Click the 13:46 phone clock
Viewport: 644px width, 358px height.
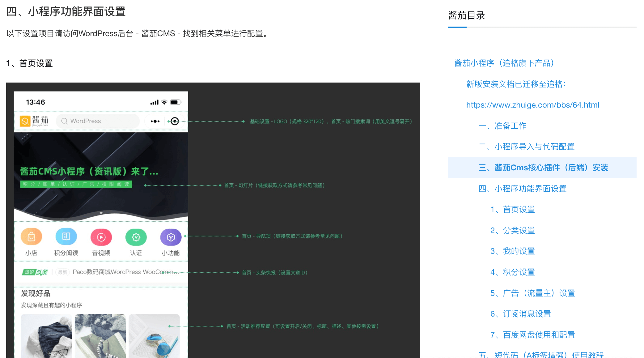(x=36, y=102)
